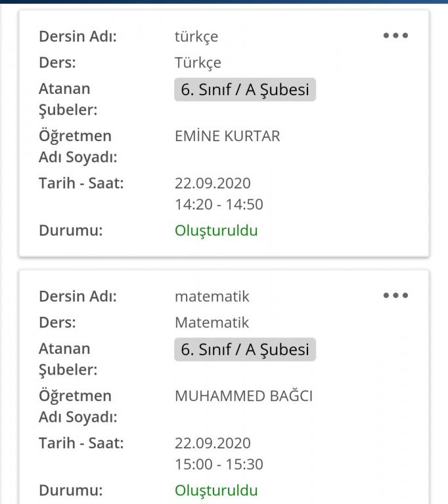Tap the Öğretmen Adı Soyadı label in türkçe card
This screenshot has height=504, width=448.
[76, 147]
